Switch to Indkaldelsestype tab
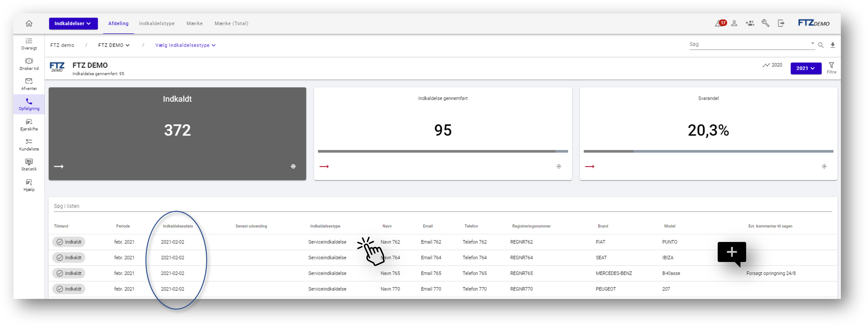 click(x=157, y=23)
